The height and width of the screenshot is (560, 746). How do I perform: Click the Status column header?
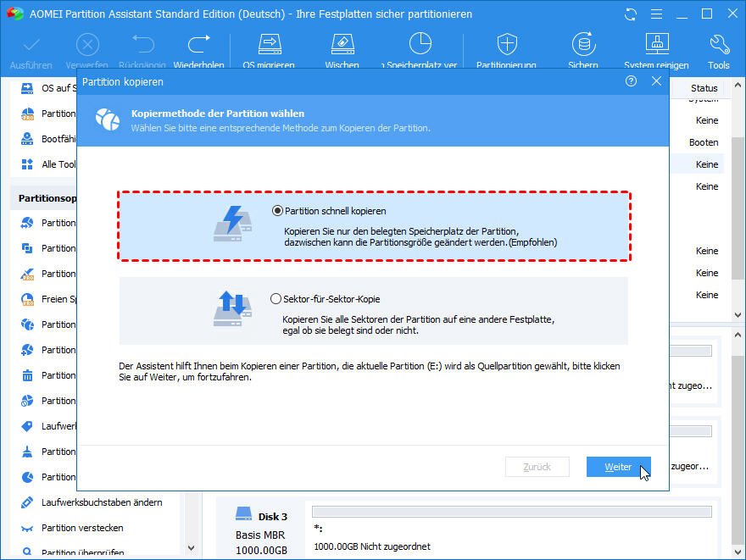point(704,88)
